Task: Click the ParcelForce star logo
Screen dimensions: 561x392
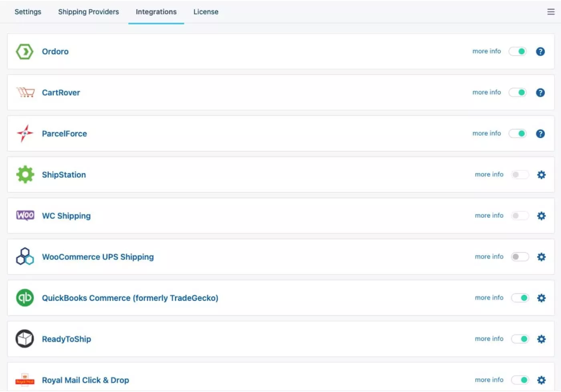Action: click(x=25, y=133)
